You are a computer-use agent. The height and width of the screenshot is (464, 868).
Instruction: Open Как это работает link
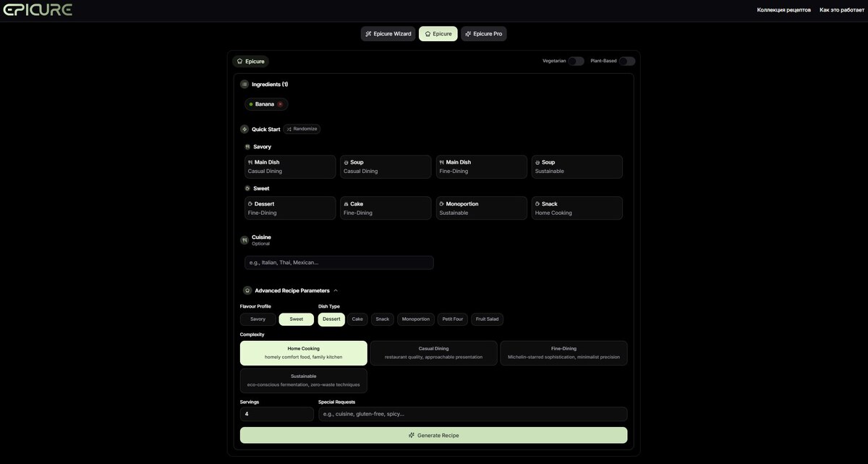[841, 10]
